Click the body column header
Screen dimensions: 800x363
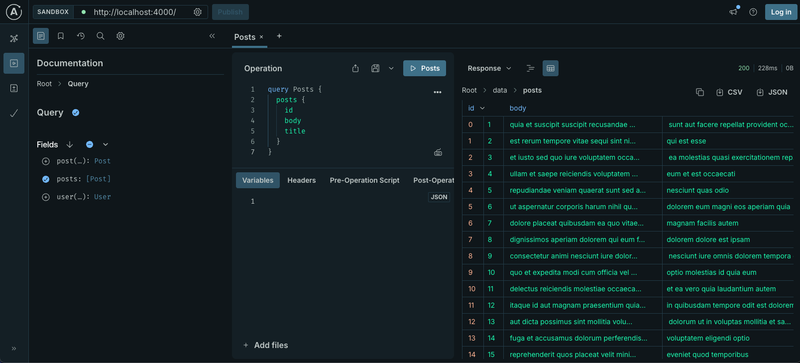[x=518, y=108]
